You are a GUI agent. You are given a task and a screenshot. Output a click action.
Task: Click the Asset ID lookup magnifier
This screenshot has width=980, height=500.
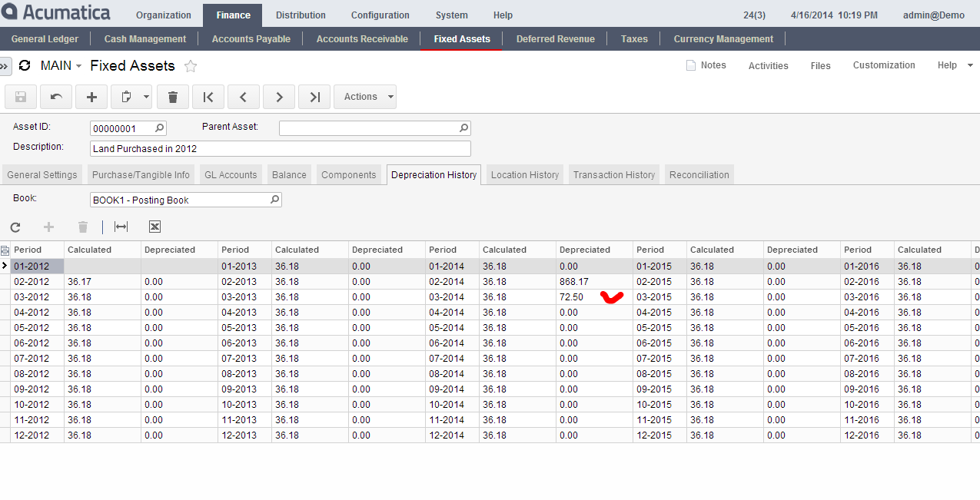point(160,128)
